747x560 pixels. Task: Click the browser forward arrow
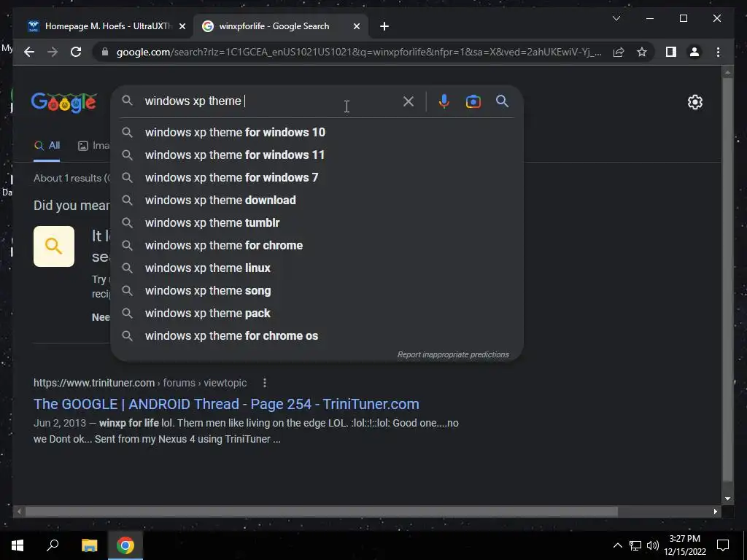[53, 52]
